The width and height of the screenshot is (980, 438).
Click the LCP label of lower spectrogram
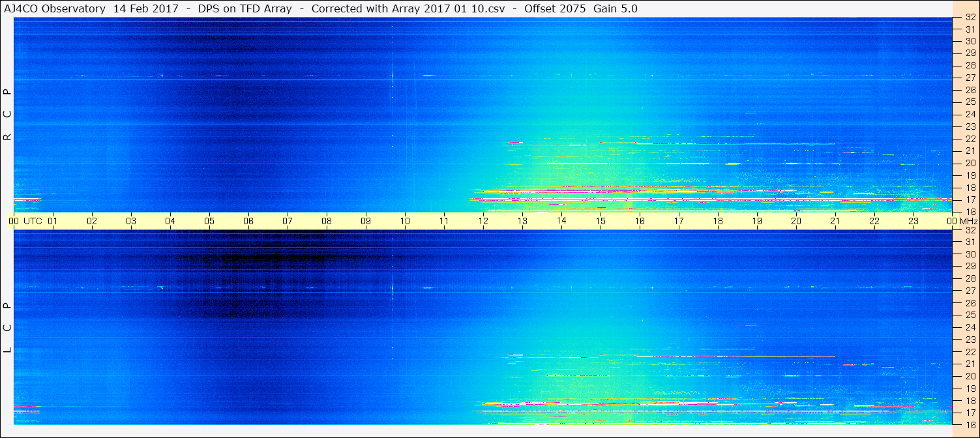click(7, 328)
